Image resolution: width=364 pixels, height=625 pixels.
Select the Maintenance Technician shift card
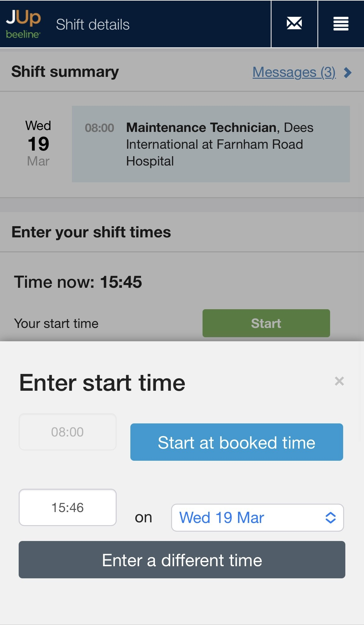211,144
